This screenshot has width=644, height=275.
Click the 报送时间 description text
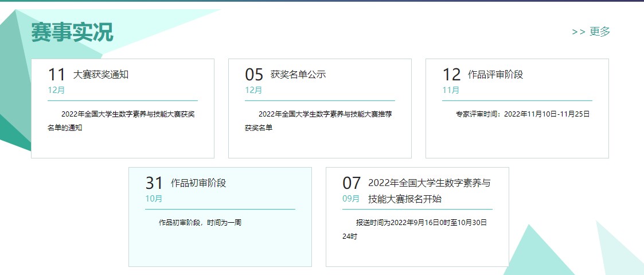point(415,228)
